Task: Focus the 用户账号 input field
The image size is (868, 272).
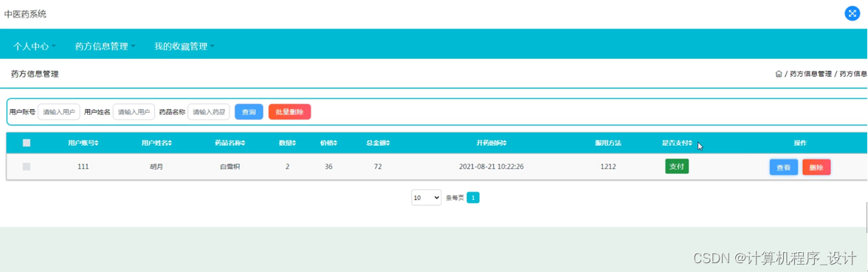Action: (59, 112)
